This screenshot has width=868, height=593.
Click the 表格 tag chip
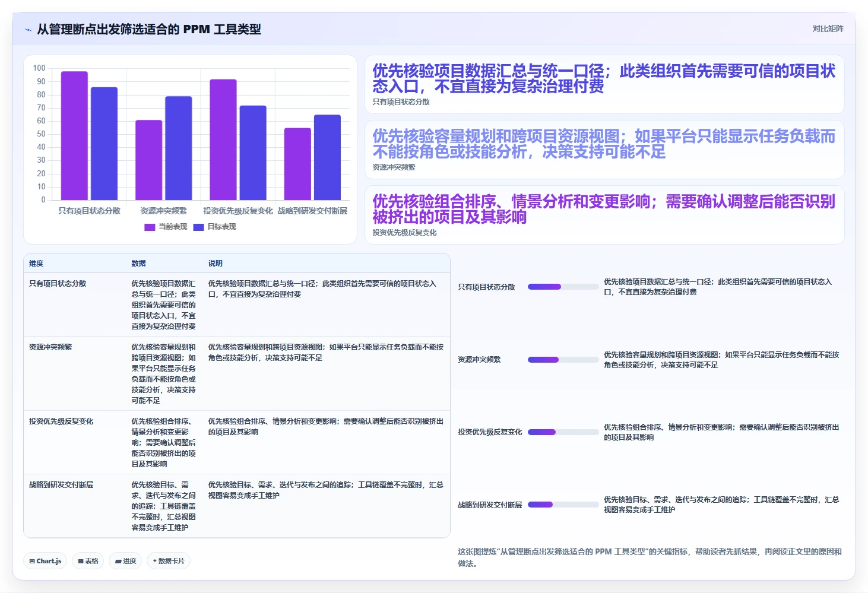88,561
